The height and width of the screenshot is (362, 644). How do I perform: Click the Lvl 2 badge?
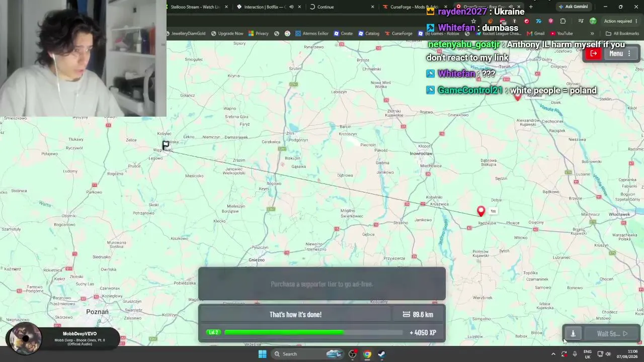(214, 332)
